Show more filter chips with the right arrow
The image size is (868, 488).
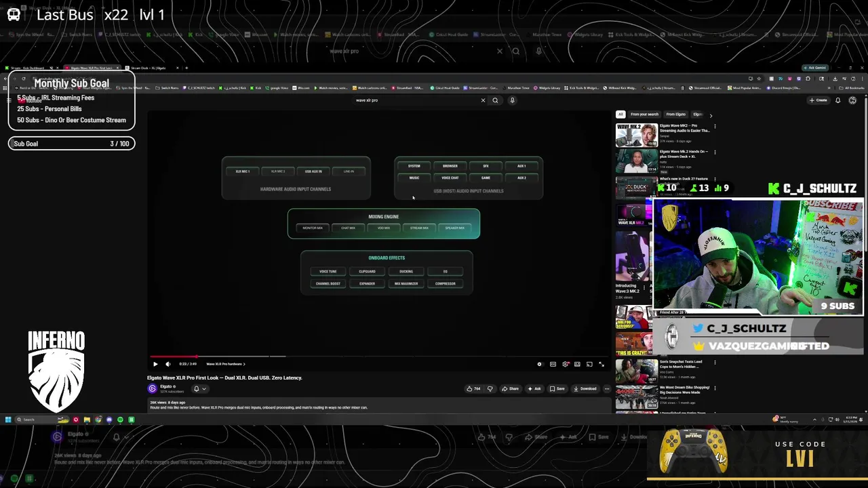(x=711, y=115)
